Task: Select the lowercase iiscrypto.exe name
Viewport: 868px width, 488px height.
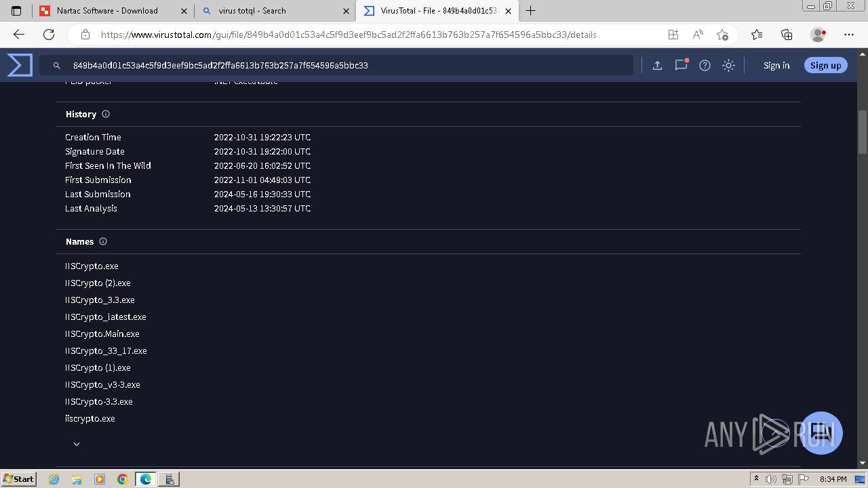Action: [x=90, y=418]
